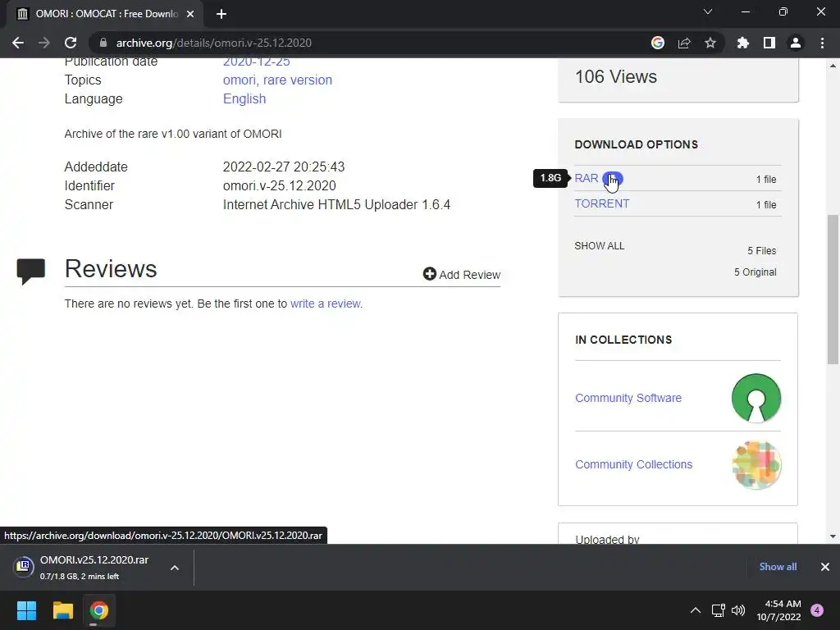Viewport: 840px width, 630px height.
Task: Click the address bar URL
Action: pyautogui.click(x=214, y=43)
